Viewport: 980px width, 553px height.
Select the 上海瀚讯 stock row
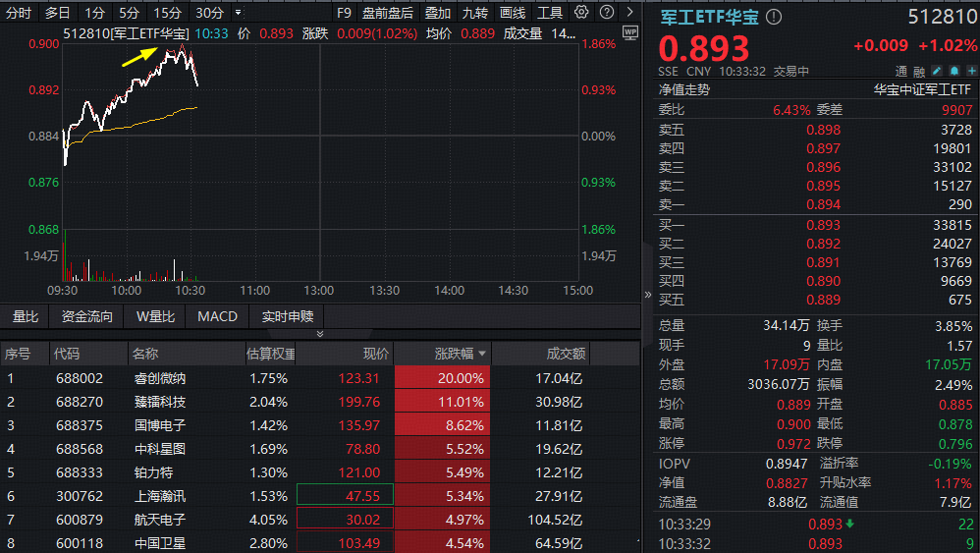[320, 495]
